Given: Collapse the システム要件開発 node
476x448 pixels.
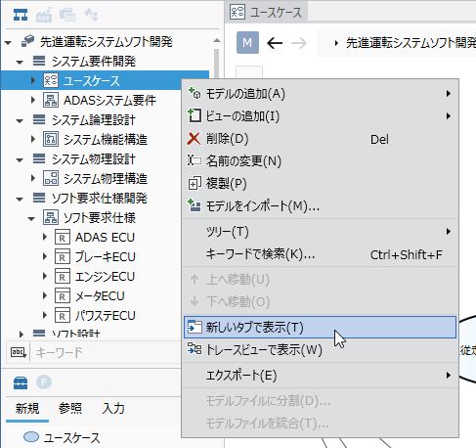Looking at the screenshot, I should click(20, 62).
